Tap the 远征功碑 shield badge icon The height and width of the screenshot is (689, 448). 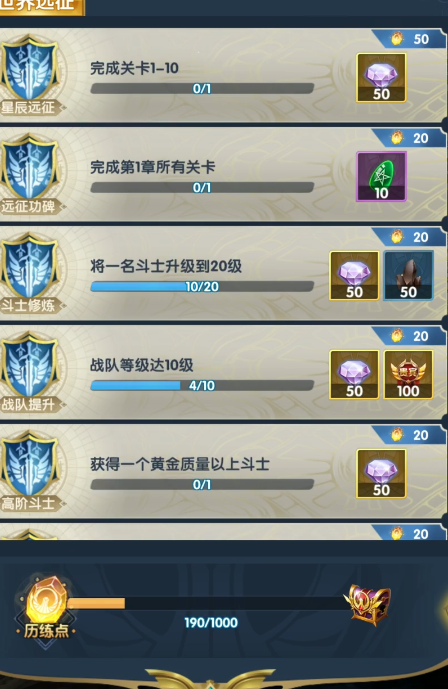tap(30, 168)
